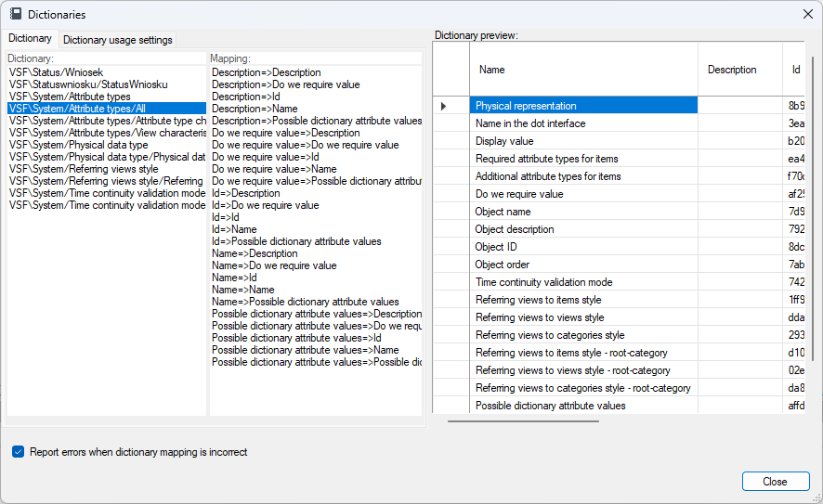Select the Object order row
Screen dimensions: 823x504
(x=583, y=265)
